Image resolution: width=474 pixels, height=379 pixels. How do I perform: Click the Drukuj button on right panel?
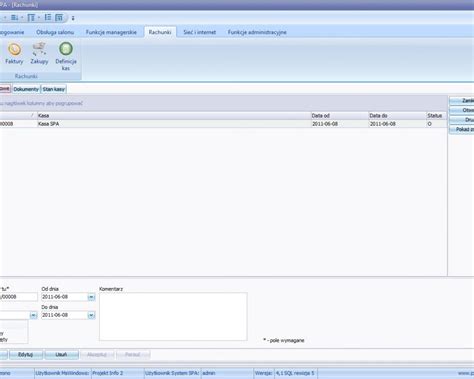tap(462, 120)
